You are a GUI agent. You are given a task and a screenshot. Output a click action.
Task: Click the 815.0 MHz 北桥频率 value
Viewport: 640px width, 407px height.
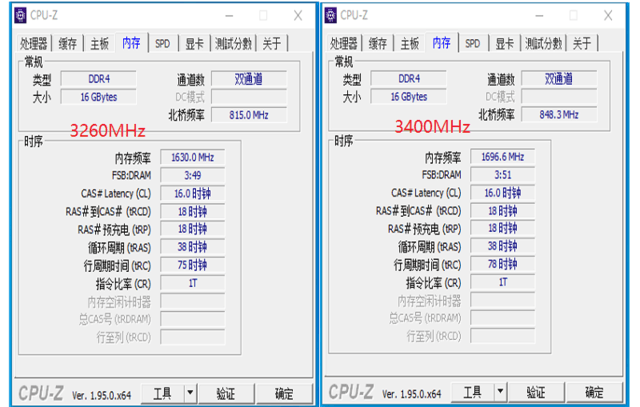click(x=249, y=115)
